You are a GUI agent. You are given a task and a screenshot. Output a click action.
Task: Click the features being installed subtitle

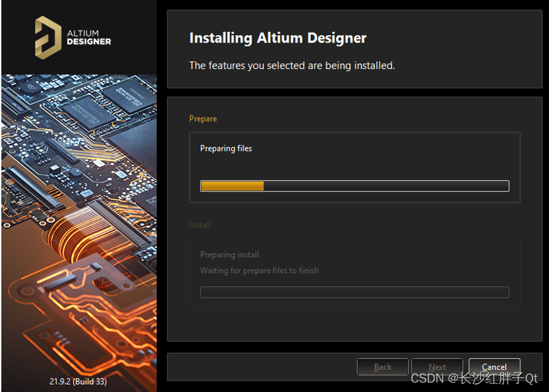point(292,65)
